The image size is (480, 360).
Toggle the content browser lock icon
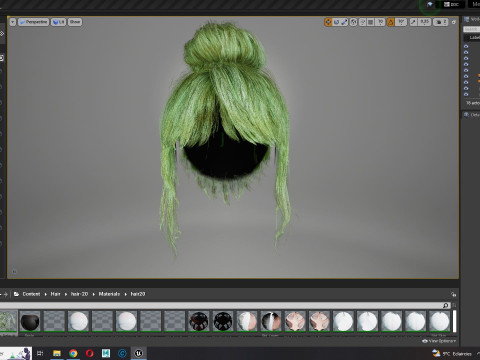click(x=453, y=294)
